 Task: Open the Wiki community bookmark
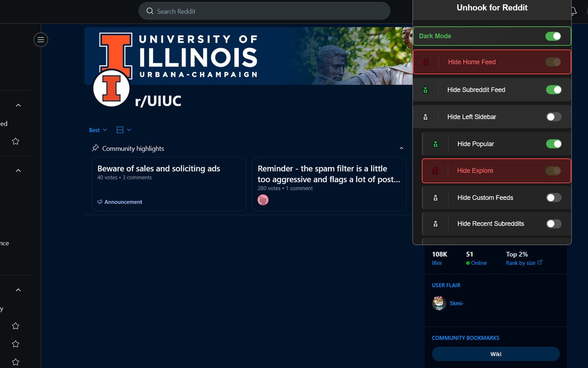click(x=496, y=354)
